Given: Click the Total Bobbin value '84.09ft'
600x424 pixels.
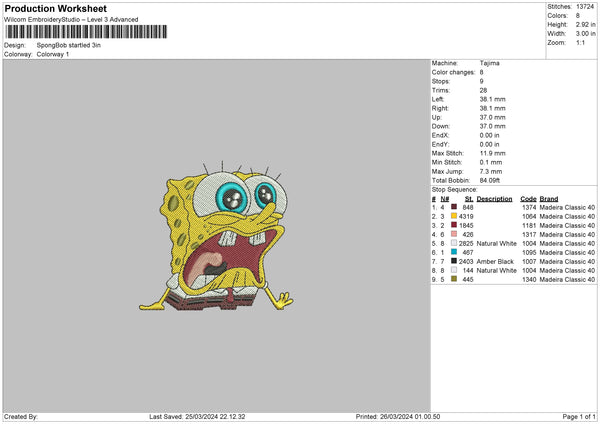Looking at the screenshot, I should pos(490,180).
